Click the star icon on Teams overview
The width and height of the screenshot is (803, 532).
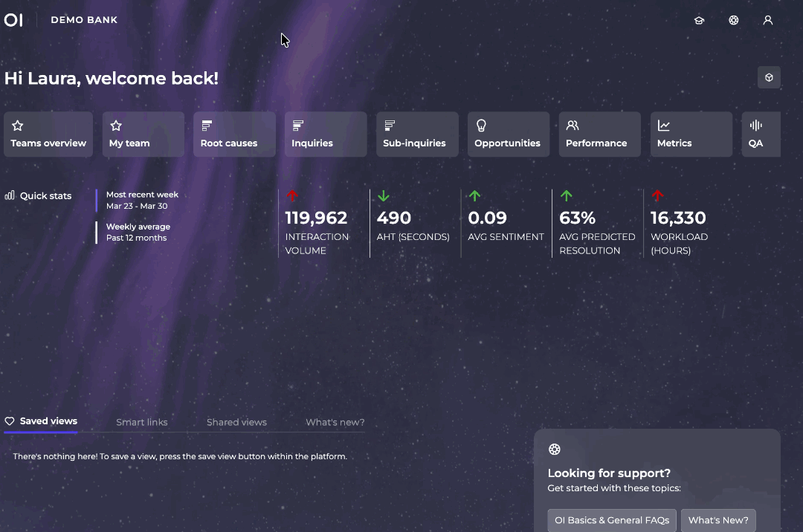[x=17, y=126]
